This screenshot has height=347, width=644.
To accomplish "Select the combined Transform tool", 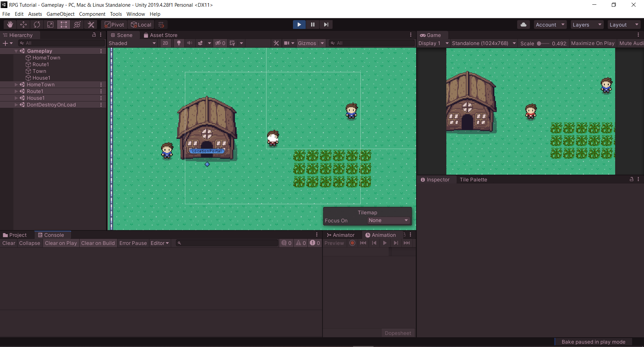I will (77, 25).
